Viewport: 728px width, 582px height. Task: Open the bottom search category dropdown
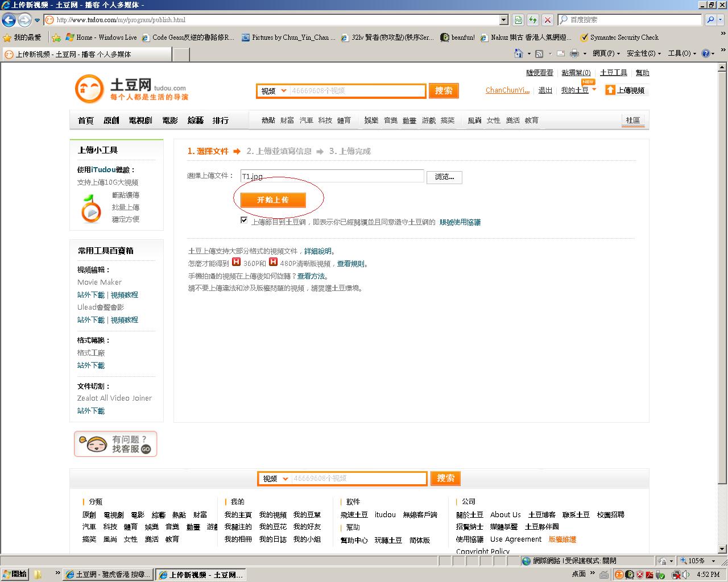[276, 479]
